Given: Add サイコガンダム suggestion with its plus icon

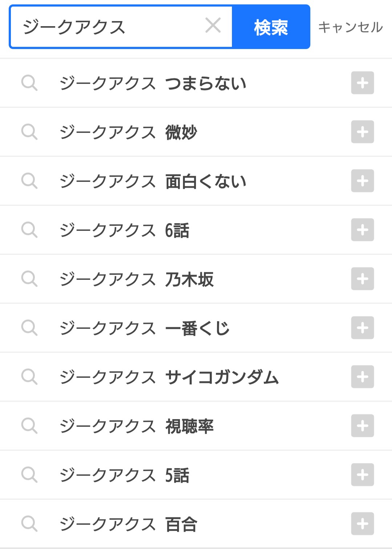Looking at the screenshot, I should [362, 377].
